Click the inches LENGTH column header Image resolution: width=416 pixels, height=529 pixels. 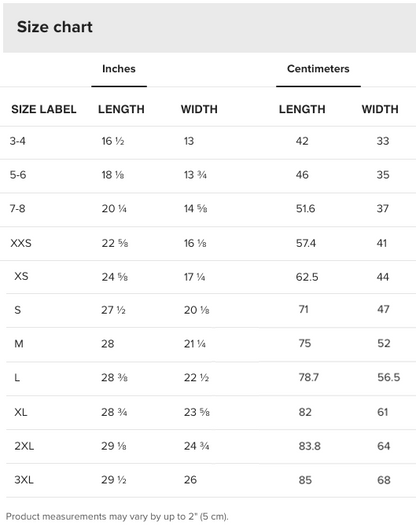(x=121, y=109)
